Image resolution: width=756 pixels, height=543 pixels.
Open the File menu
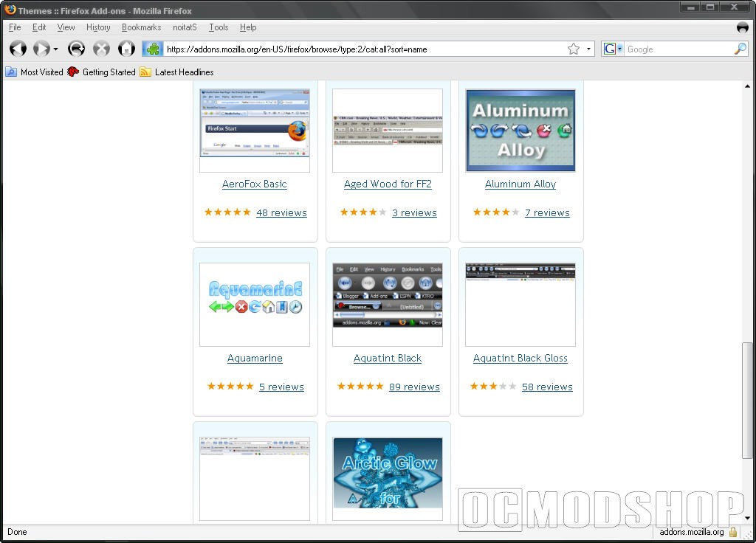pyautogui.click(x=15, y=27)
